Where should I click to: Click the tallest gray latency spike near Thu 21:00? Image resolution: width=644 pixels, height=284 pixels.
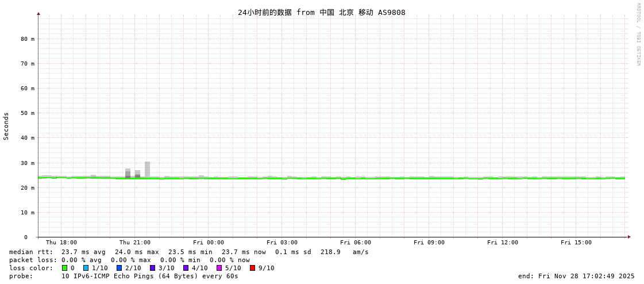point(147,169)
